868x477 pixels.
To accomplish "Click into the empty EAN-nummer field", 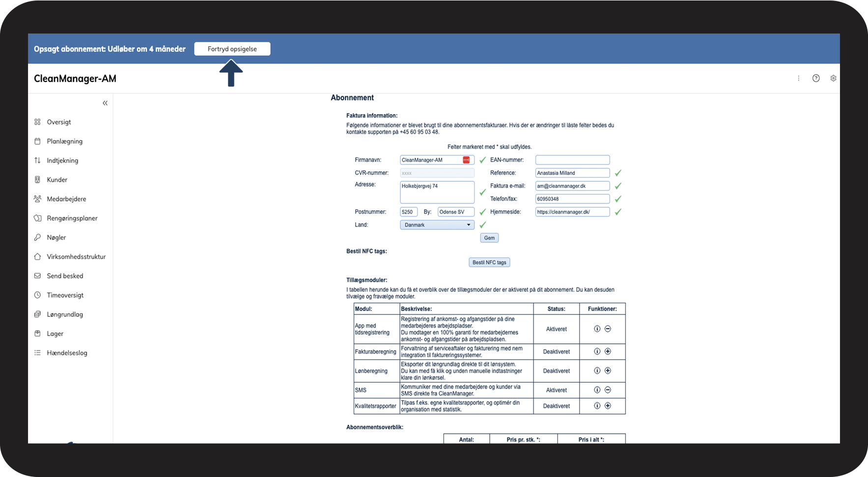I will coord(572,160).
